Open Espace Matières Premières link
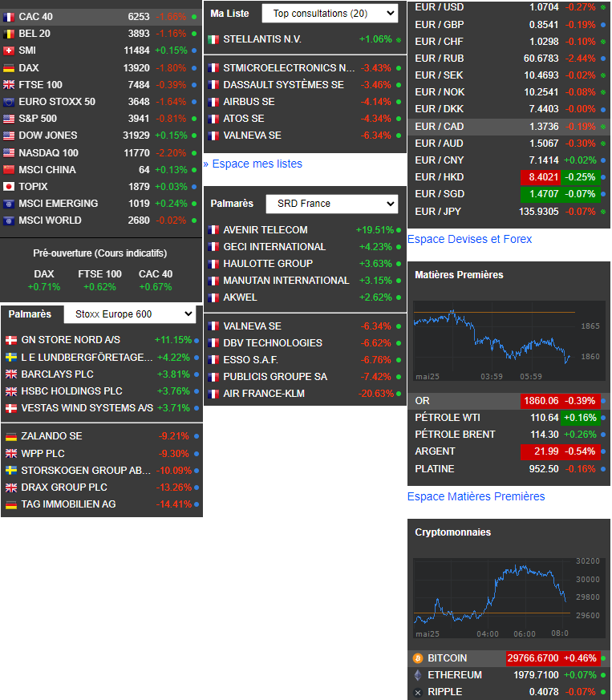 click(x=476, y=496)
